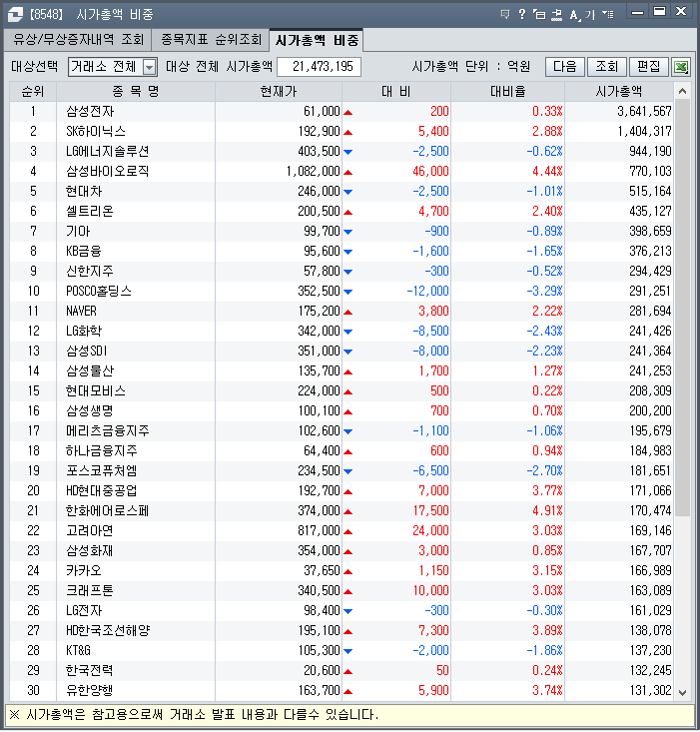The image size is (700, 732).
Task: Open the title bar list menu icon
Action: [x=607, y=14]
